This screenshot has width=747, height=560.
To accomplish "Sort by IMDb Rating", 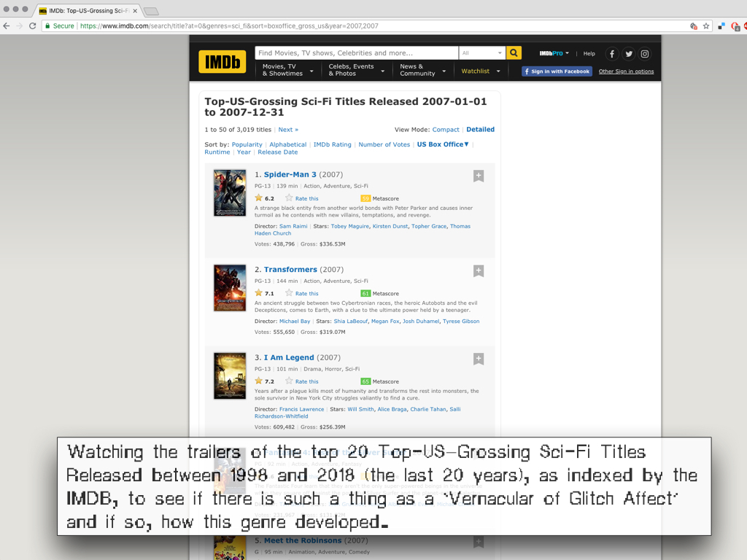I will (x=332, y=144).
